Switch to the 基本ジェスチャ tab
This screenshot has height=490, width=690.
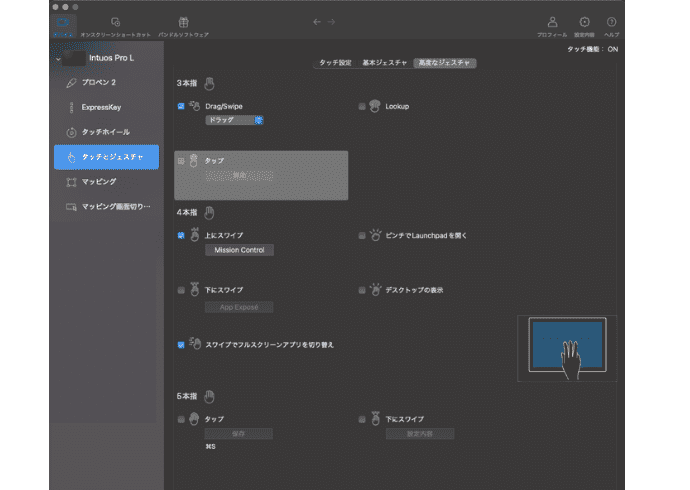(x=384, y=63)
